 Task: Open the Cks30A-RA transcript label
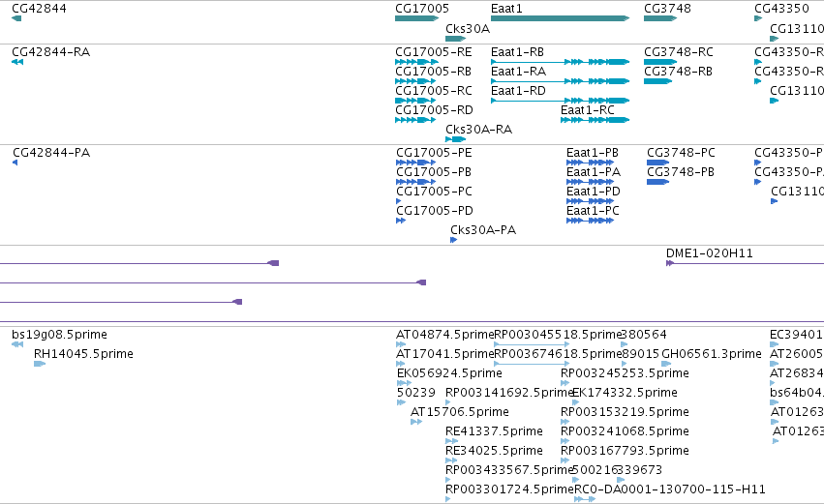click(478, 130)
